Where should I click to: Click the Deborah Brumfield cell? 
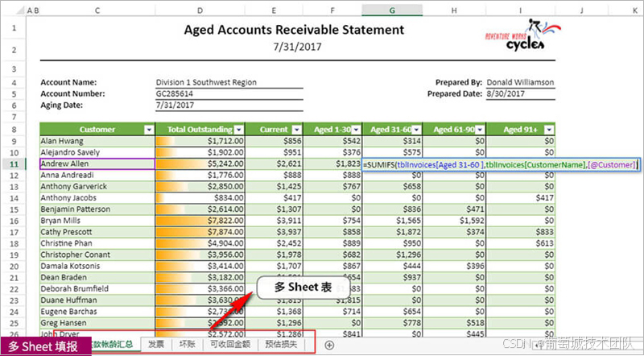(x=97, y=289)
